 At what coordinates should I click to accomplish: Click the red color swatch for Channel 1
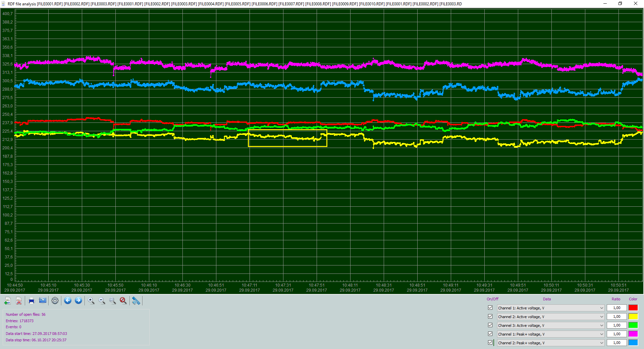tap(633, 308)
